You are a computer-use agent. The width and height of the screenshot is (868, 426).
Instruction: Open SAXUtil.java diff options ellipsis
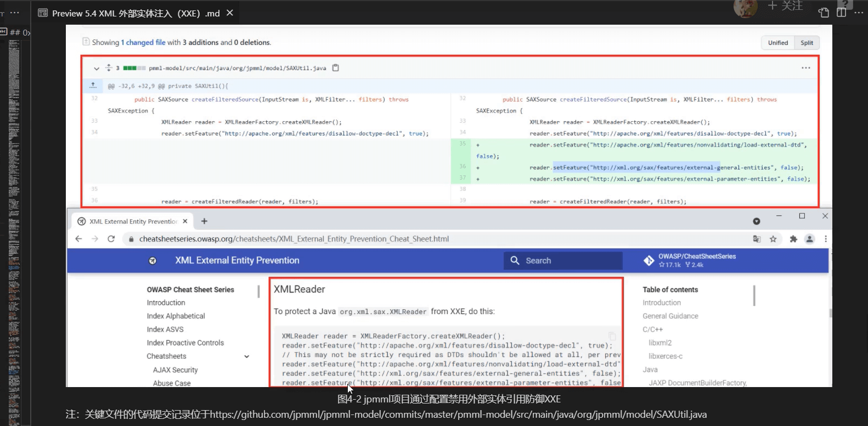pos(805,68)
